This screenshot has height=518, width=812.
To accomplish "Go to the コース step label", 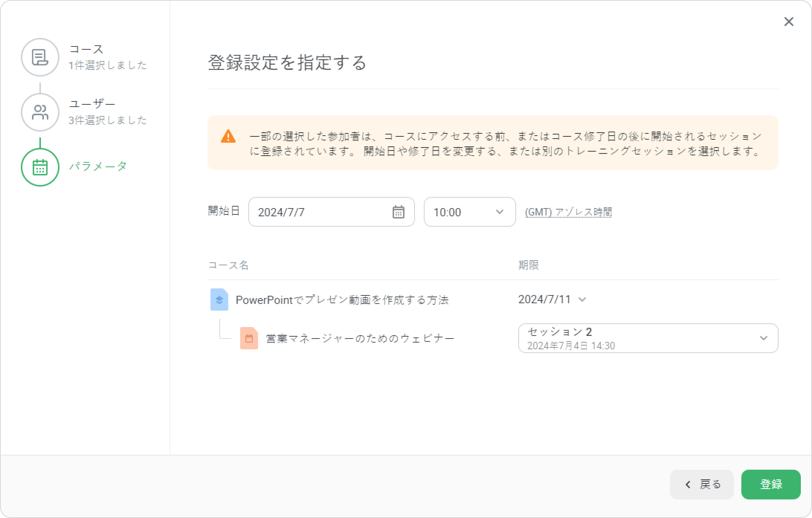I will (x=86, y=49).
